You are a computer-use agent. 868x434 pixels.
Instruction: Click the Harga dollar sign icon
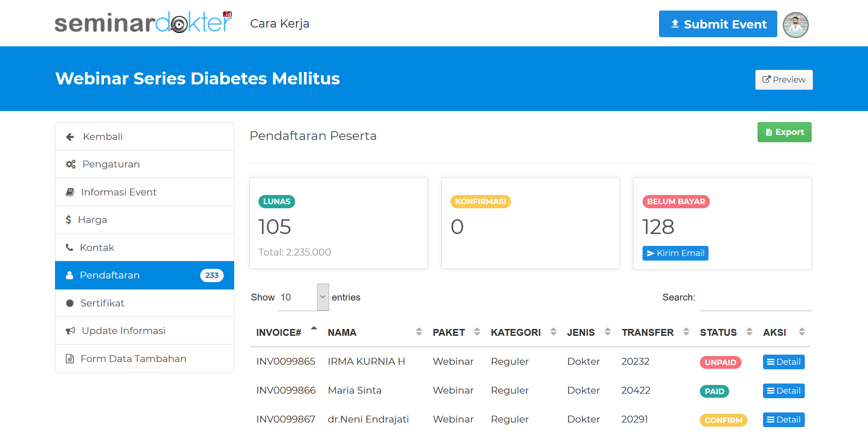click(x=68, y=220)
